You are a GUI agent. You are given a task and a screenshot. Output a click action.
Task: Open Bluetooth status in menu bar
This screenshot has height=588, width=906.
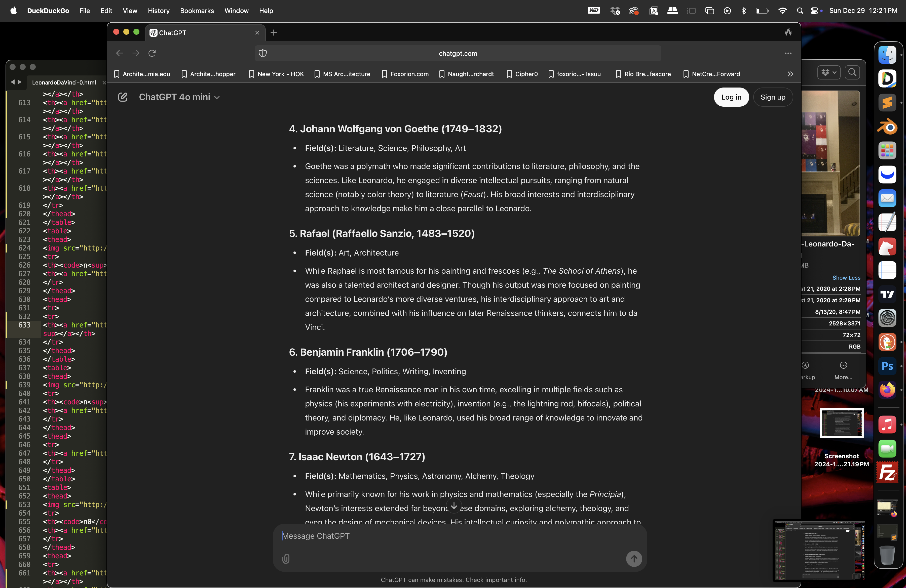click(x=744, y=11)
